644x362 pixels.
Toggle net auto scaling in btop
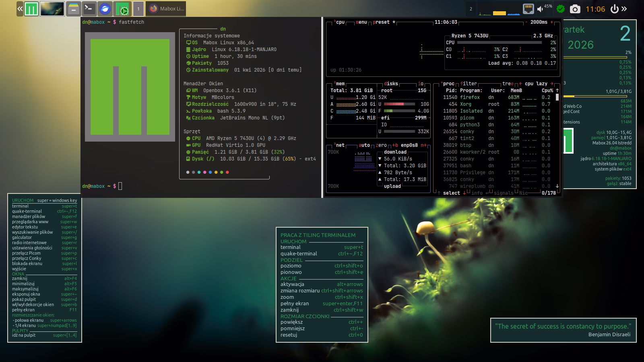click(364, 145)
